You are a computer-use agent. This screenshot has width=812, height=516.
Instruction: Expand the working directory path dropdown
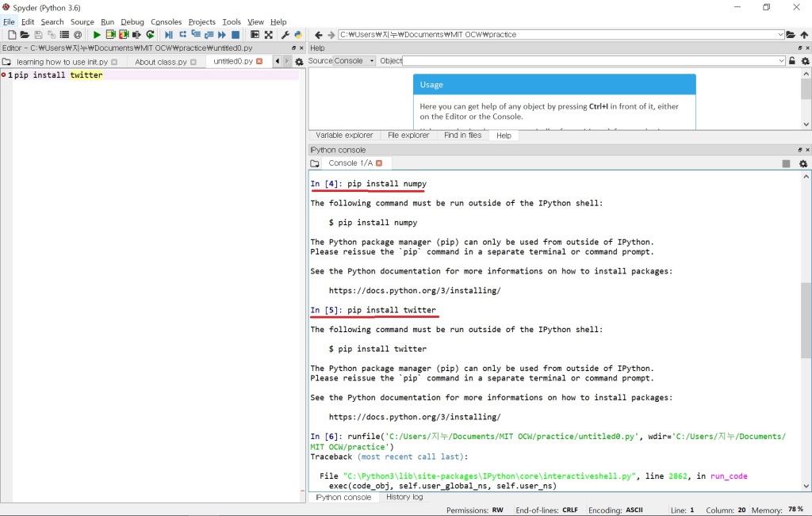click(780, 35)
